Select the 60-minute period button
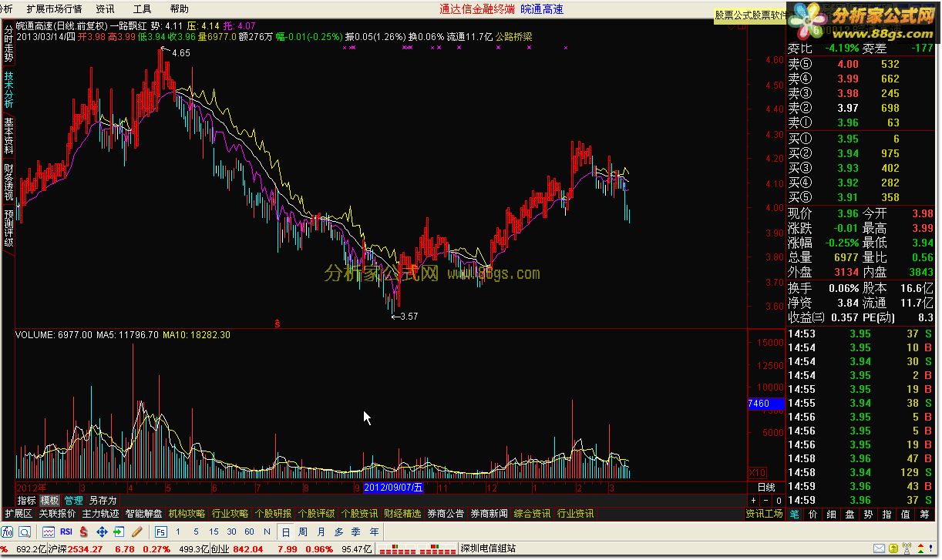942x560 pixels. click(249, 531)
